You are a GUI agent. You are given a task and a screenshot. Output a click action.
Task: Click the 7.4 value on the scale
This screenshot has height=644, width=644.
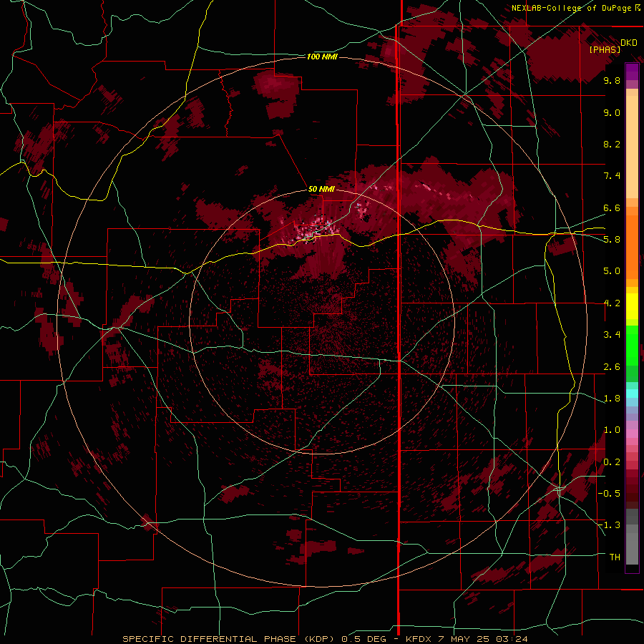(x=612, y=176)
